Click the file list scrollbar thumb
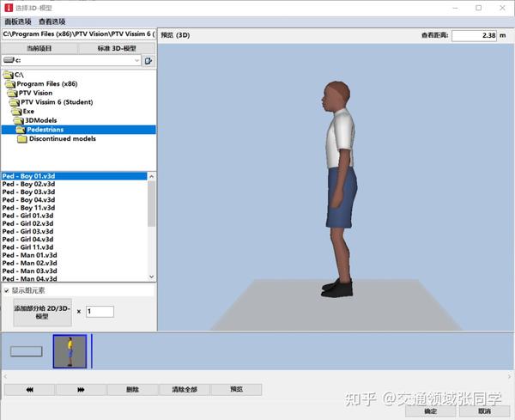The image size is (515, 420). 151,204
